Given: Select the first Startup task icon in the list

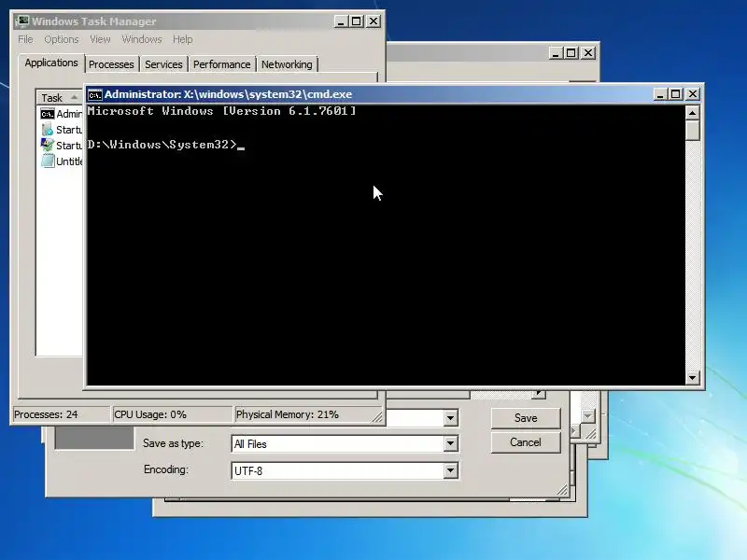Looking at the screenshot, I should (x=48, y=130).
